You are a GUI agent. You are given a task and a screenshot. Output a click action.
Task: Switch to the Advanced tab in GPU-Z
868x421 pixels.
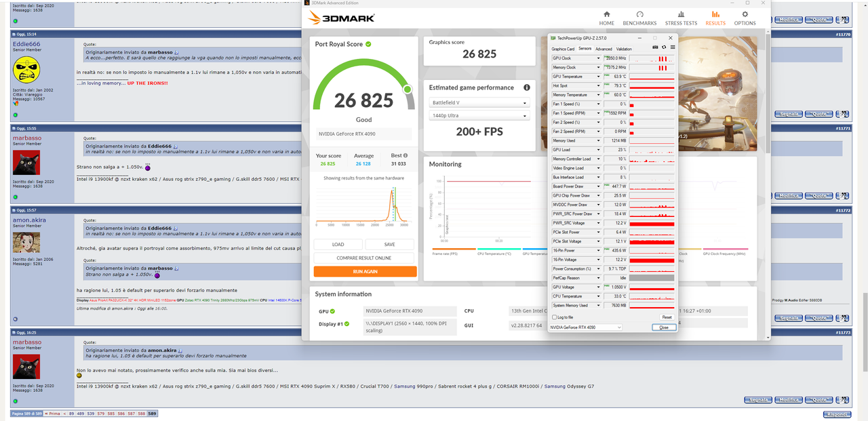coord(604,49)
